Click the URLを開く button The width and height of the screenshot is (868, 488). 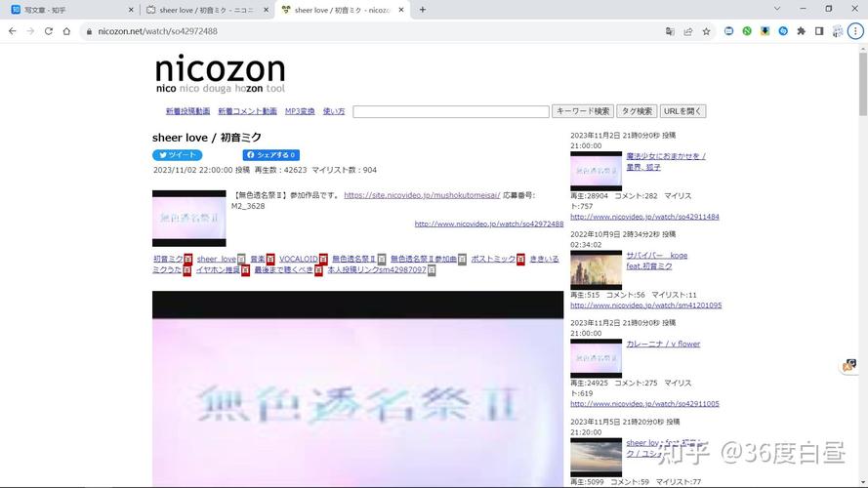click(682, 111)
